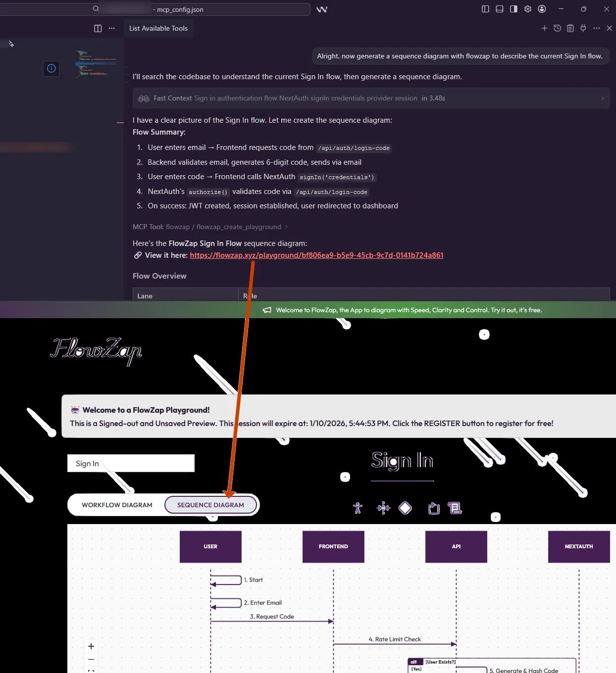The width and height of the screenshot is (616, 673).
Task: Select the API participant box
Action: (456, 546)
